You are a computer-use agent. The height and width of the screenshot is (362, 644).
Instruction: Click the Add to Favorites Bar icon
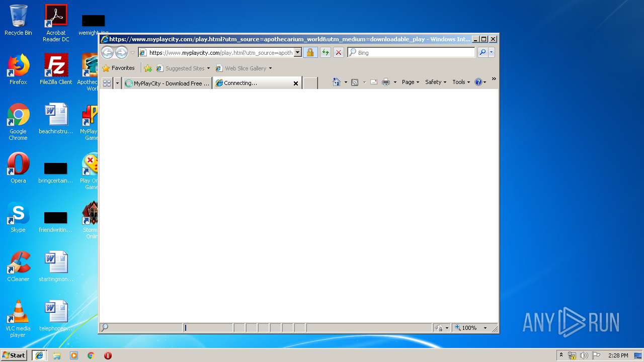(147, 68)
